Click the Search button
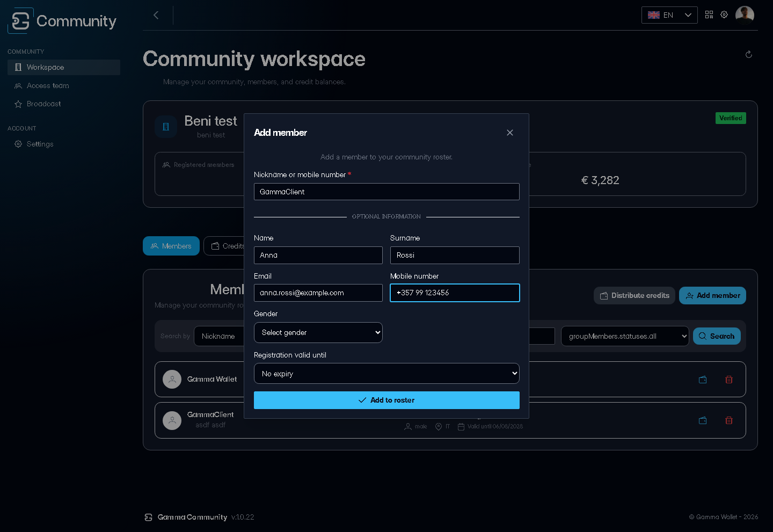The width and height of the screenshot is (773, 532). pos(717,336)
